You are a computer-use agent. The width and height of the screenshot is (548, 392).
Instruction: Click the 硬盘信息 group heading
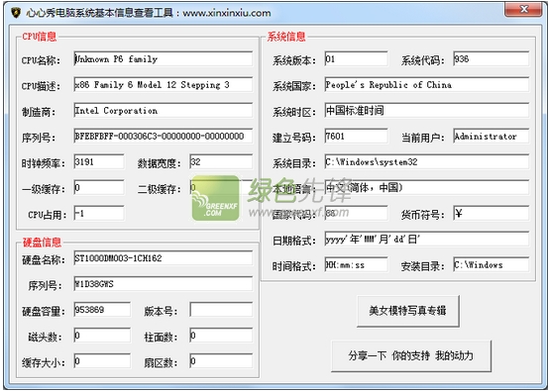pos(42,242)
